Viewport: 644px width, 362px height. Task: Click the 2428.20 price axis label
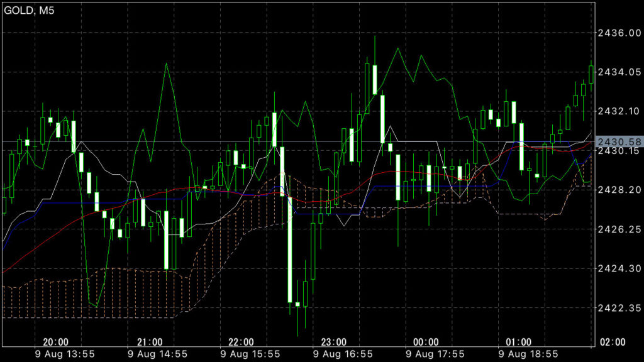(619, 190)
